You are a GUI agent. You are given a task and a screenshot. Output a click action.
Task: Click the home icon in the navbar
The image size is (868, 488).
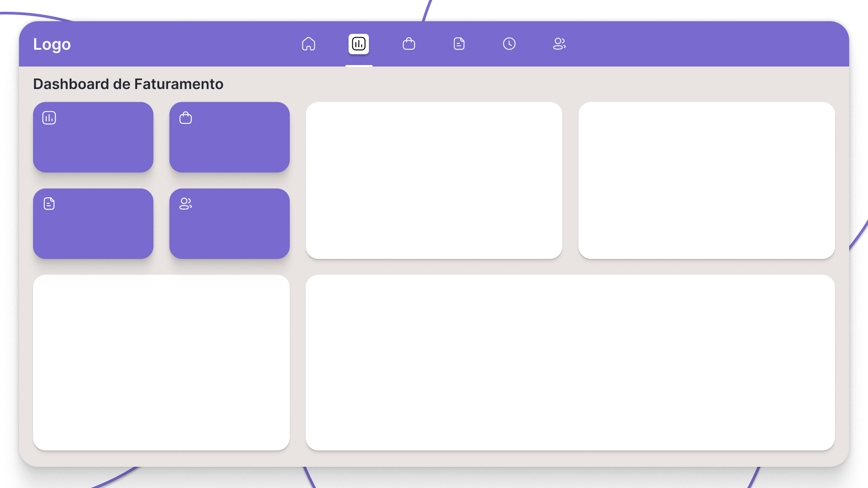308,44
